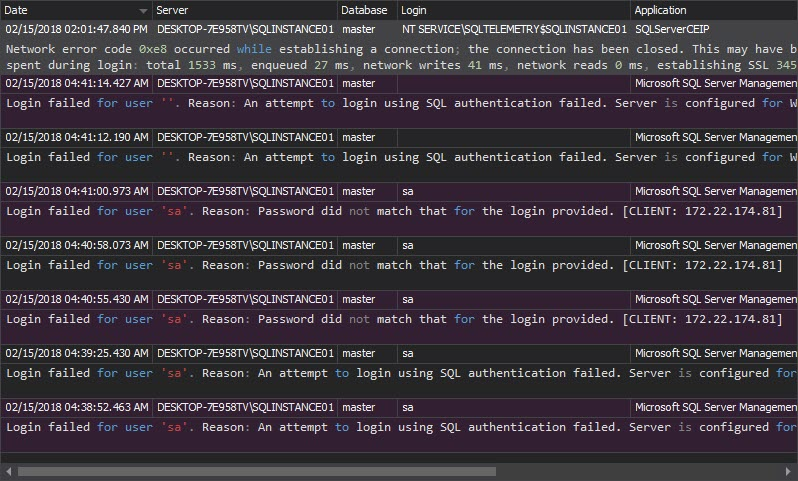
Task: Click server cell in the 04:41:00.973 AM row
Action: [245, 191]
